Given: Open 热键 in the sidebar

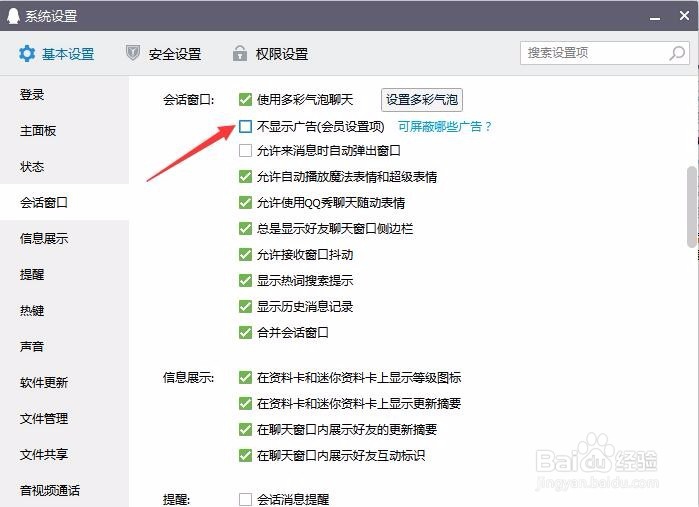Looking at the screenshot, I should click(65, 310).
